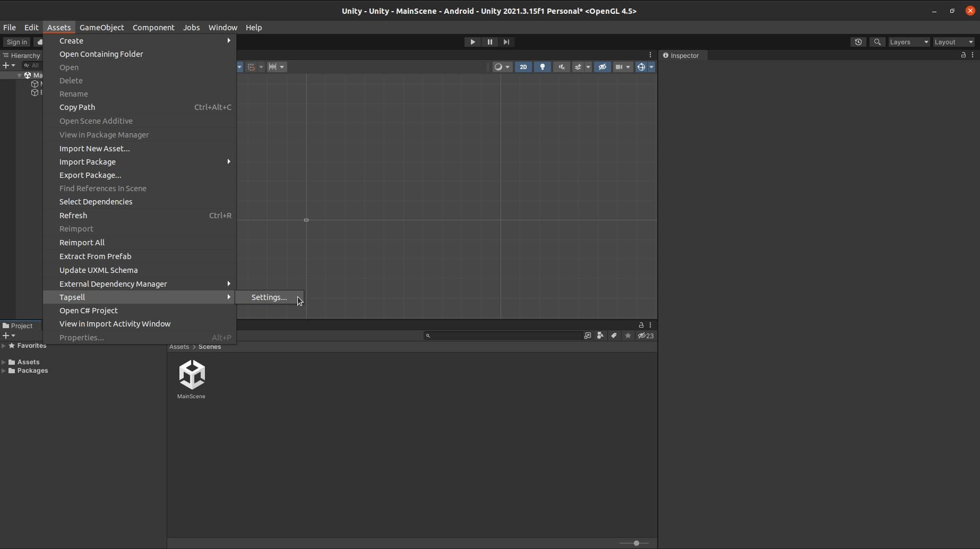Toggle hidden packages visibility count 23

click(646, 336)
